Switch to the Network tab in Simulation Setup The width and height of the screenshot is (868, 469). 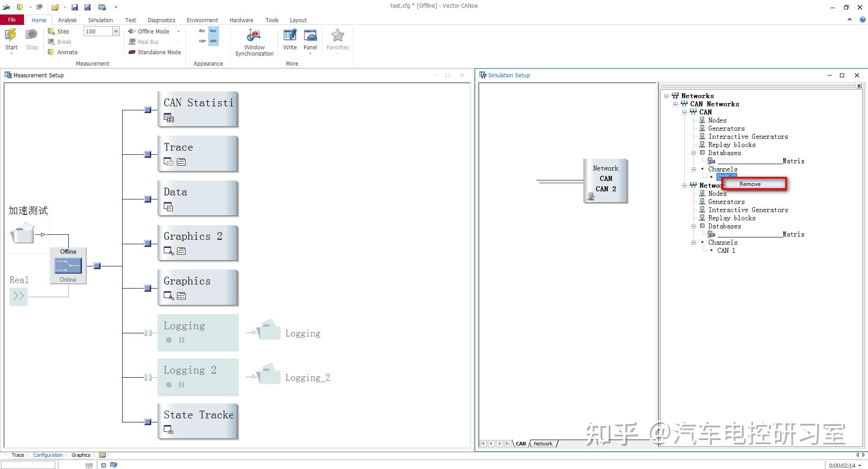tap(543, 444)
